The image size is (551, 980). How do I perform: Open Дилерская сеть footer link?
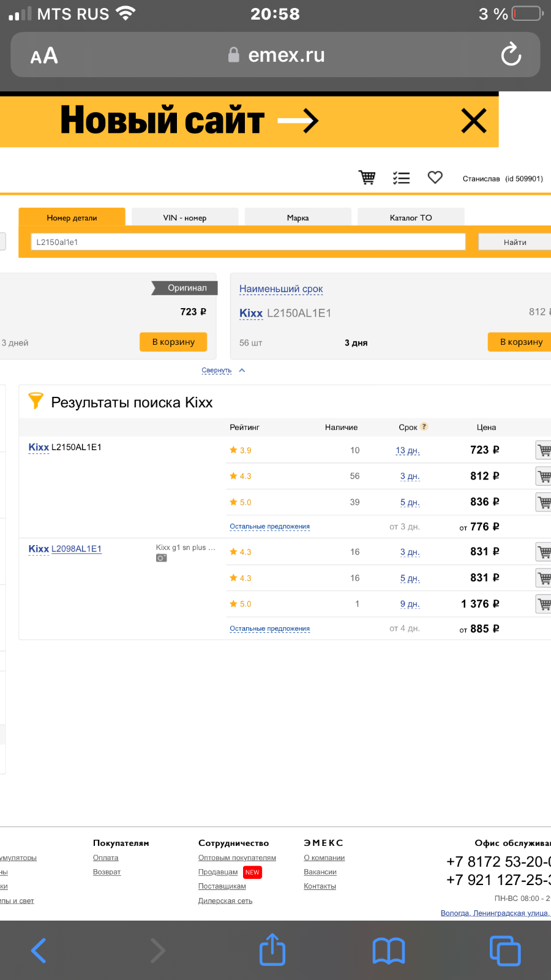pyautogui.click(x=225, y=900)
